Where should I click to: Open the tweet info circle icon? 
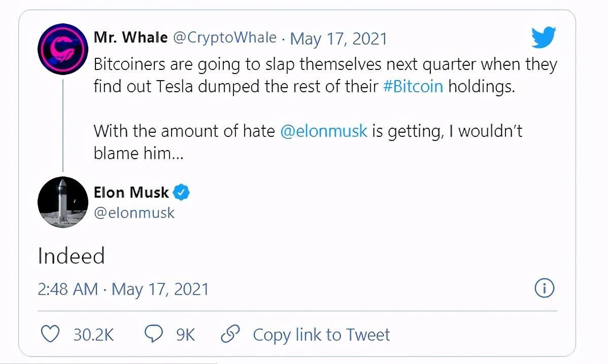coord(545,288)
